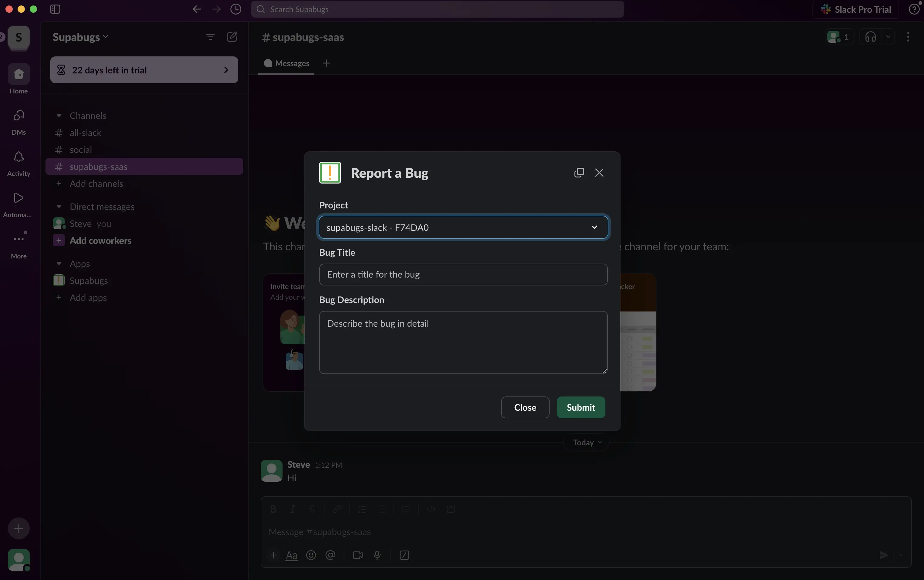
Task: Add a new tab with plus
Action: tap(326, 63)
